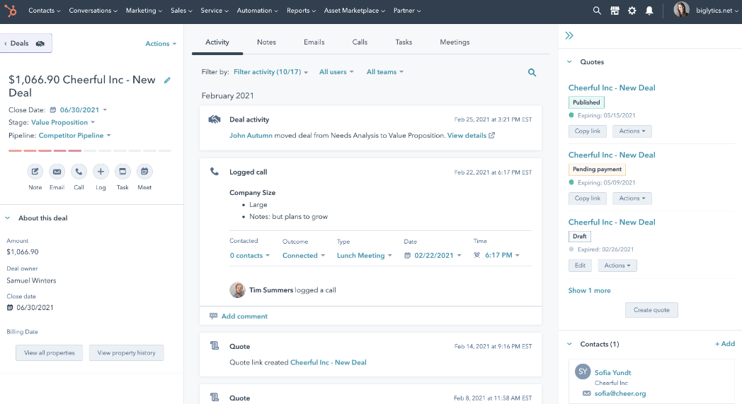Open the Contacts menu in top navigation
The height and width of the screenshot is (404, 742).
pos(44,10)
